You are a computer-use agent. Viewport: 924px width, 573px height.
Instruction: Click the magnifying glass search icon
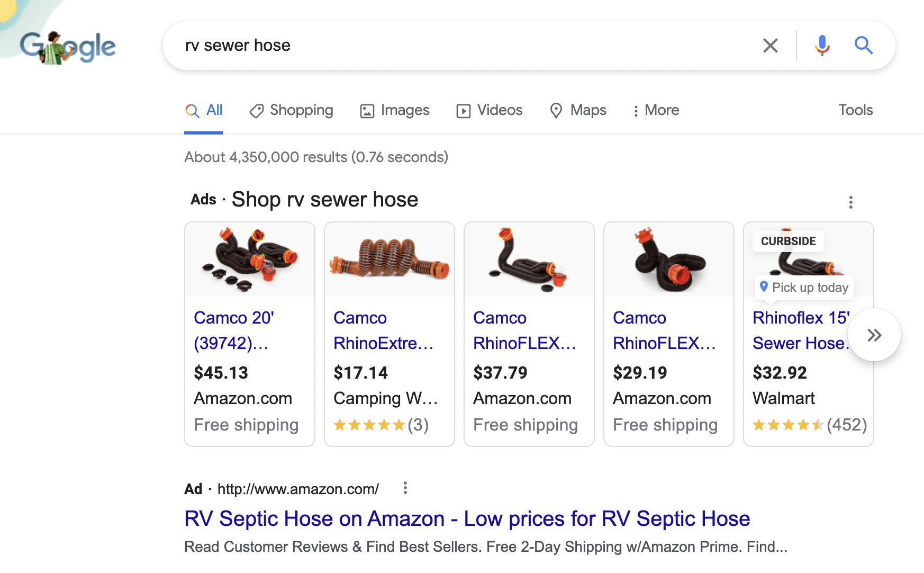click(x=864, y=46)
